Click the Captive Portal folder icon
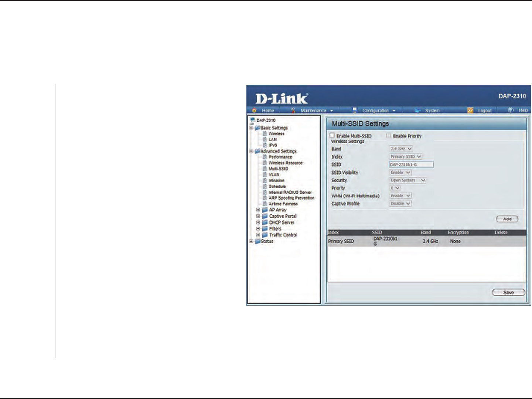 tap(265, 216)
